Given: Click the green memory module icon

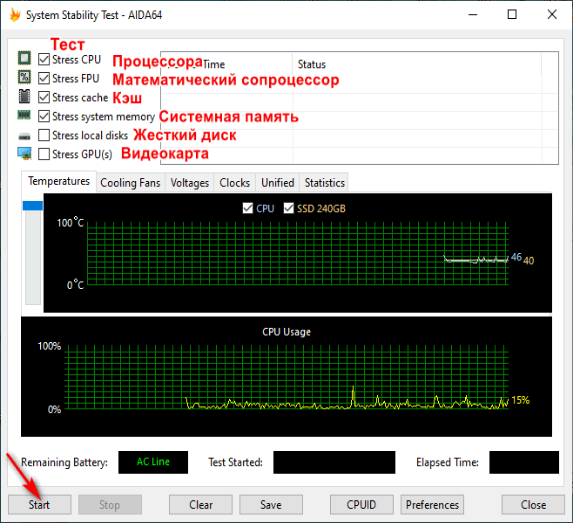Looking at the screenshot, I should (24, 115).
